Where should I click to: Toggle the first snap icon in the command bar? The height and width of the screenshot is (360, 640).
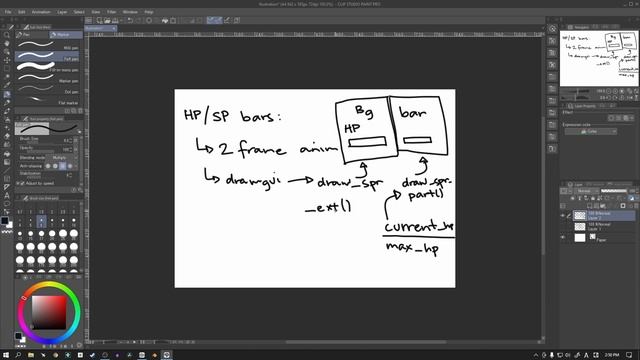[x=210, y=20]
